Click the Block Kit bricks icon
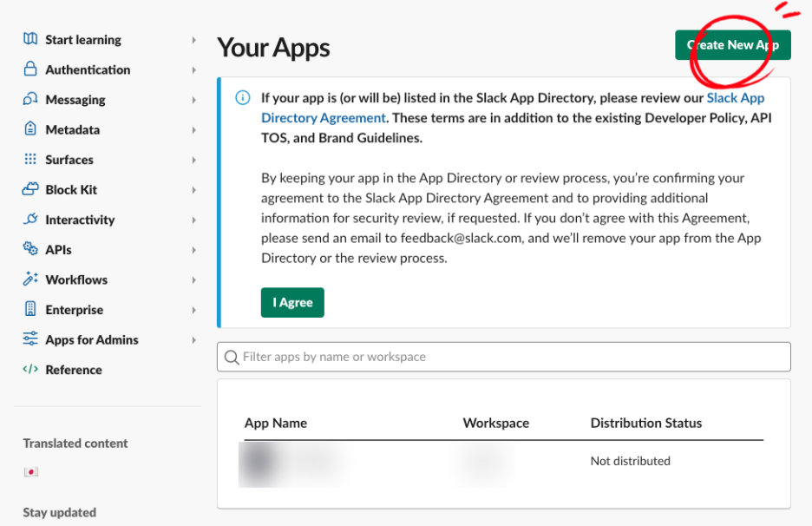Image resolution: width=812 pixels, height=526 pixels. point(30,189)
